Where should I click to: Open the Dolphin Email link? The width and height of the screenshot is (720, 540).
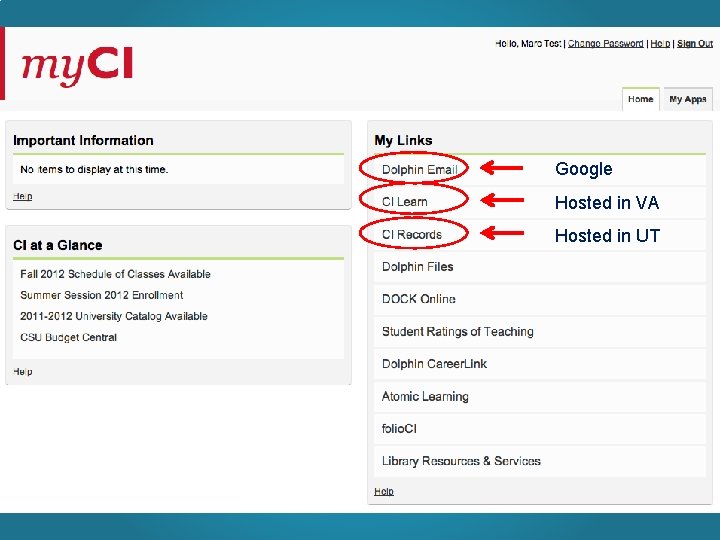pyautogui.click(x=420, y=169)
